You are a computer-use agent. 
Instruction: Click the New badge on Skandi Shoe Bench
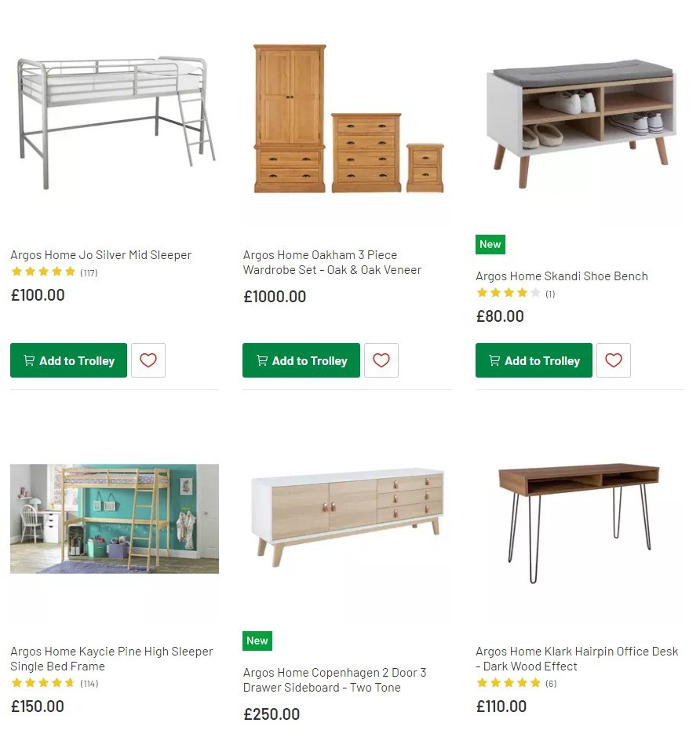pos(490,244)
